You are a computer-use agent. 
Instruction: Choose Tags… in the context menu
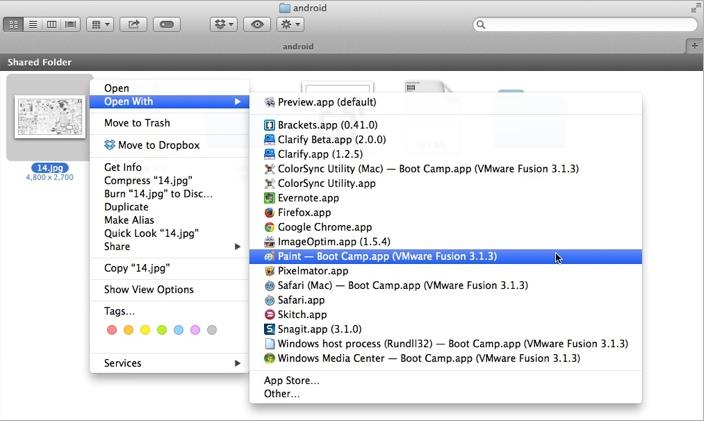[169, 311]
